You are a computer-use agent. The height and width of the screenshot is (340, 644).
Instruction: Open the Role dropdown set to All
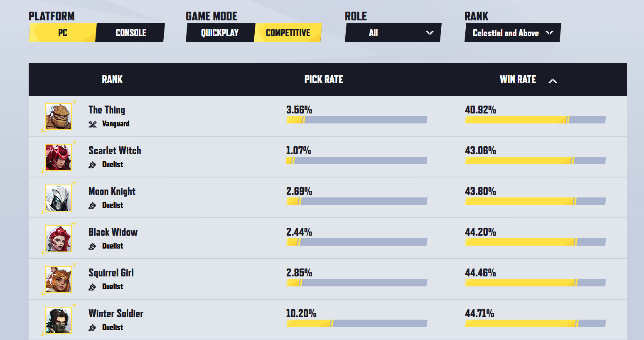pyautogui.click(x=393, y=33)
